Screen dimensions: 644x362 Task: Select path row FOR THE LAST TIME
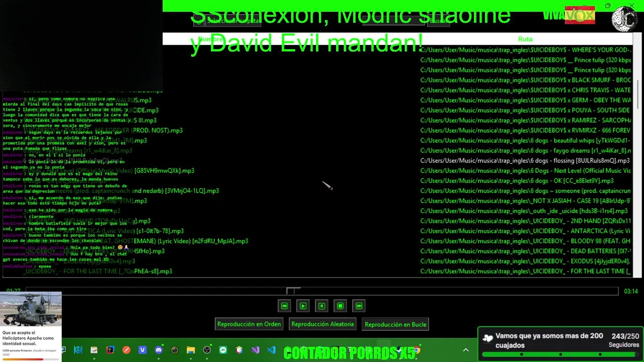pos(526,271)
